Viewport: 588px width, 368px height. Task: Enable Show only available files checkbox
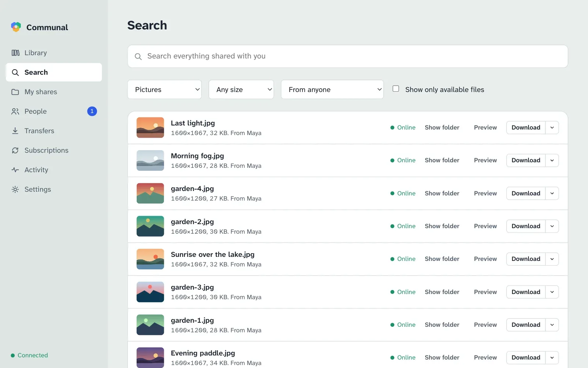tap(396, 89)
